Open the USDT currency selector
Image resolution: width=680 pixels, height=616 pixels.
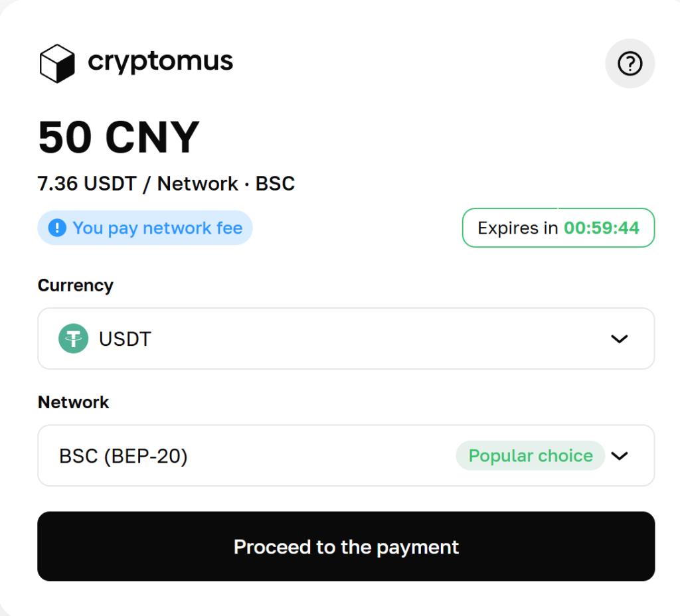[x=346, y=339]
